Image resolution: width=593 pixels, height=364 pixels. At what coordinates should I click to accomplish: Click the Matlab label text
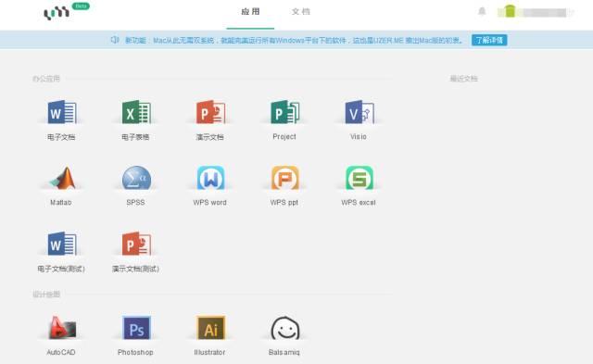tap(61, 203)
